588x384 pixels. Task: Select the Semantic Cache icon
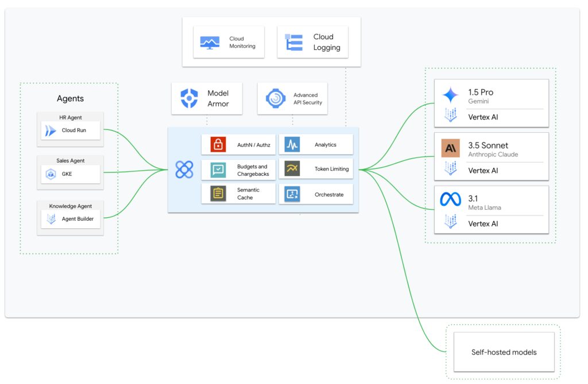click(217, 194)
